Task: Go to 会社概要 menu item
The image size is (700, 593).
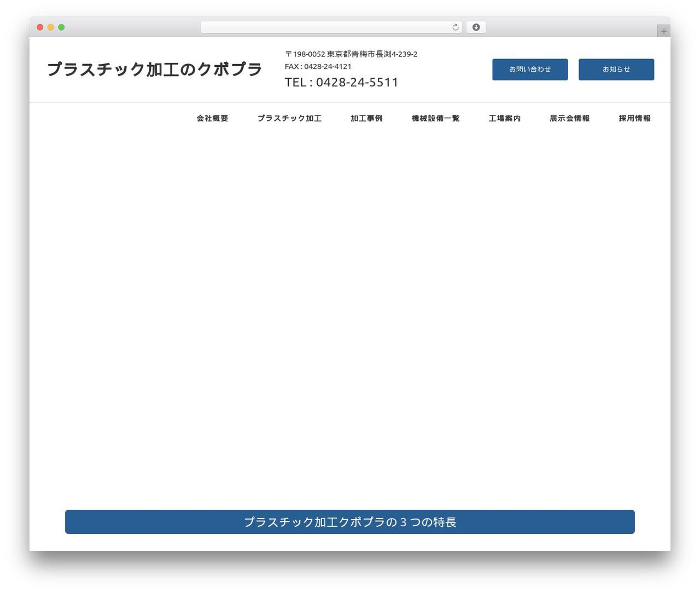Action: click(x=212, y=118)
